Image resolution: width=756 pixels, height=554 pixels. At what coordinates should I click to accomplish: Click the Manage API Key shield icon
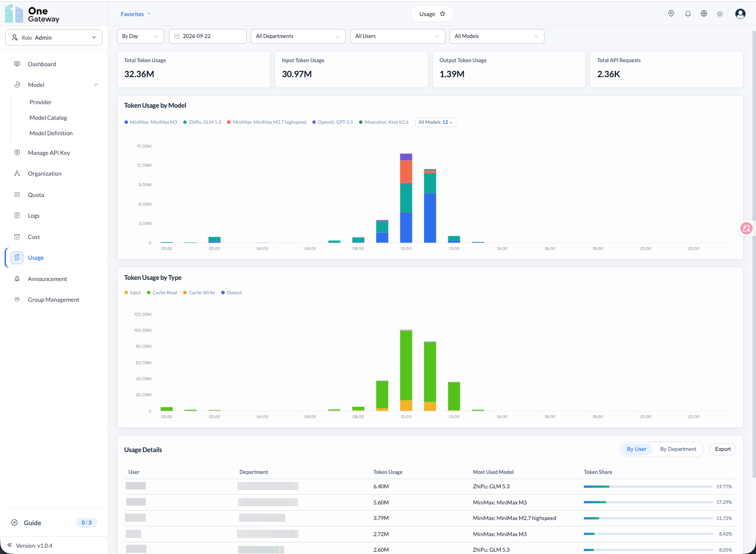[17, 153]
